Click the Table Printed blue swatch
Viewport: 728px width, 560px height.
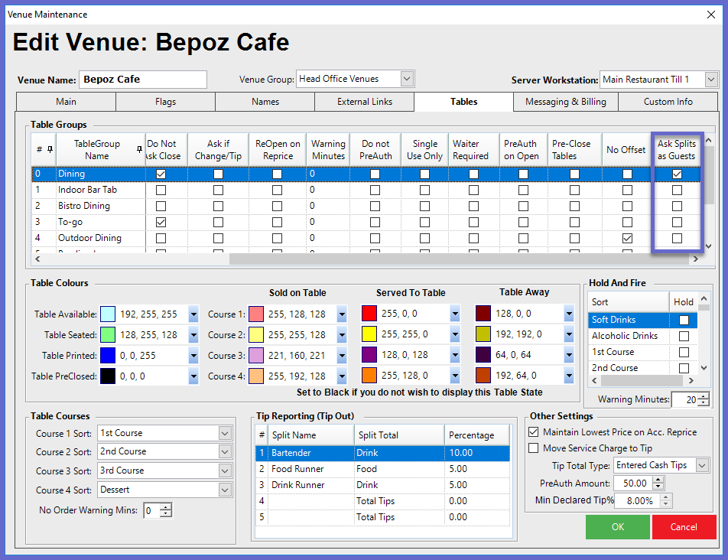[x=108, y=356]
